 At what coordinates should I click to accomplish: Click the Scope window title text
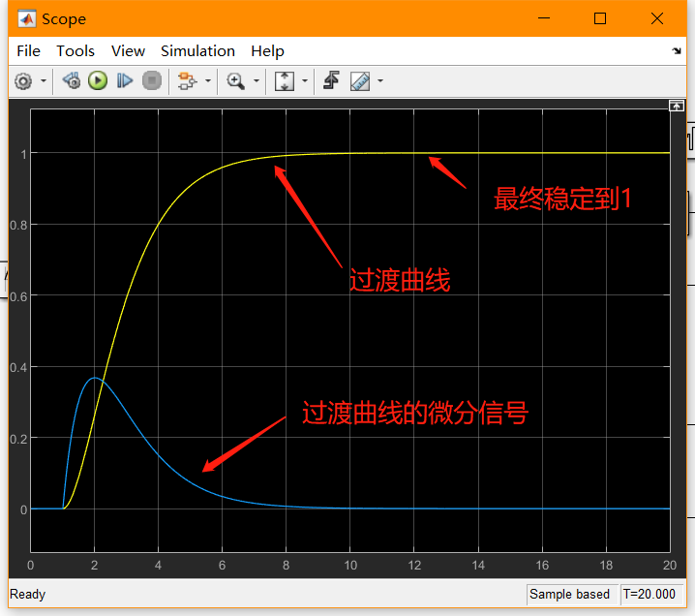tap(64, 19)
